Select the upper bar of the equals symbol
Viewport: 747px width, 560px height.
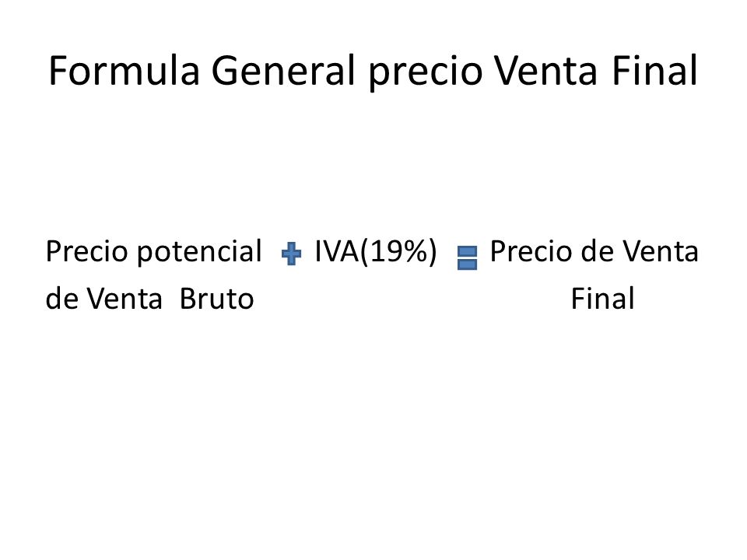tap(467, 251)
